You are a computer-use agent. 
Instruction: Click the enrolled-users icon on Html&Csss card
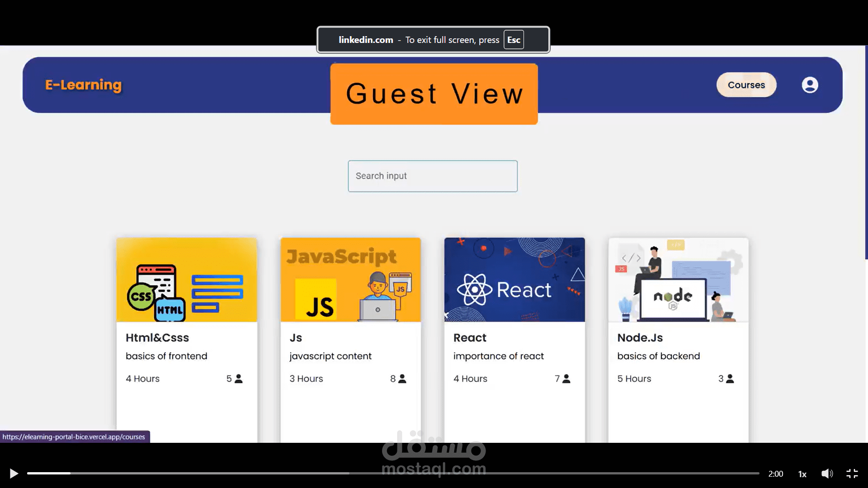tap(238, 379)
